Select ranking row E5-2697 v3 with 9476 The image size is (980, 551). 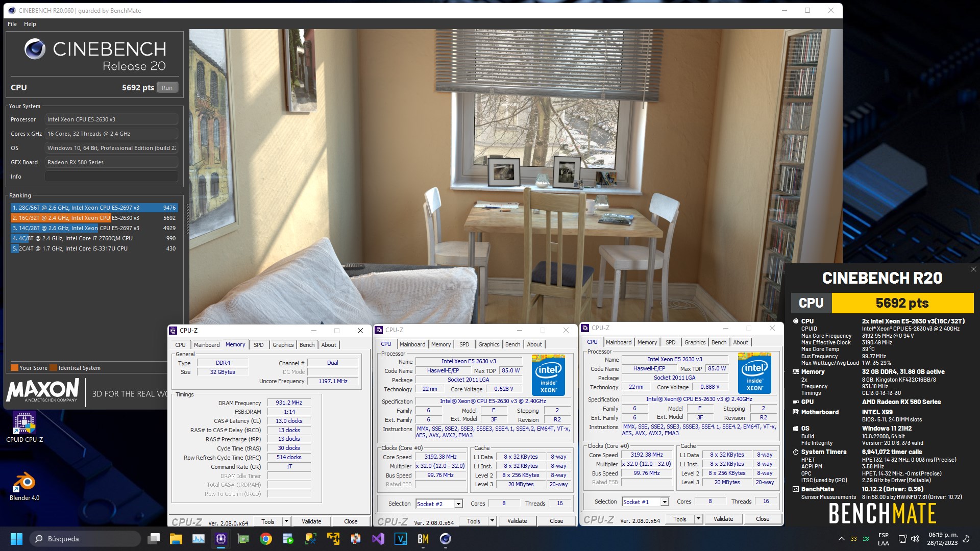tap(94, 208)
